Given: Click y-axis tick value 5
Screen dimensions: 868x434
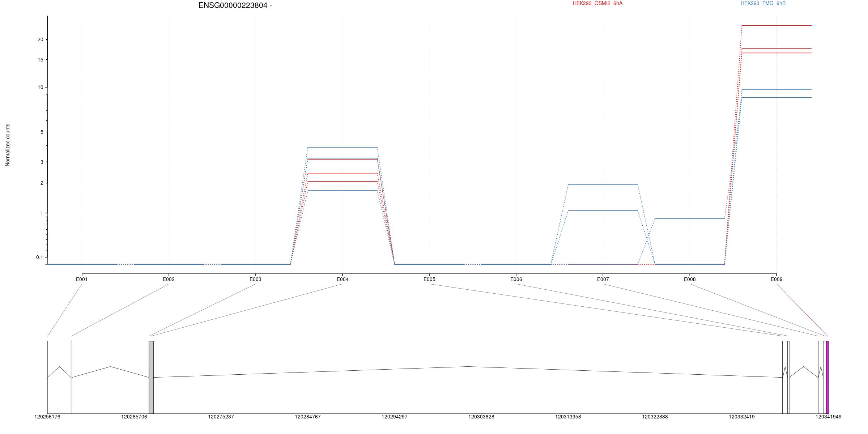Looking at the screenshot, I should pos(42,132).
